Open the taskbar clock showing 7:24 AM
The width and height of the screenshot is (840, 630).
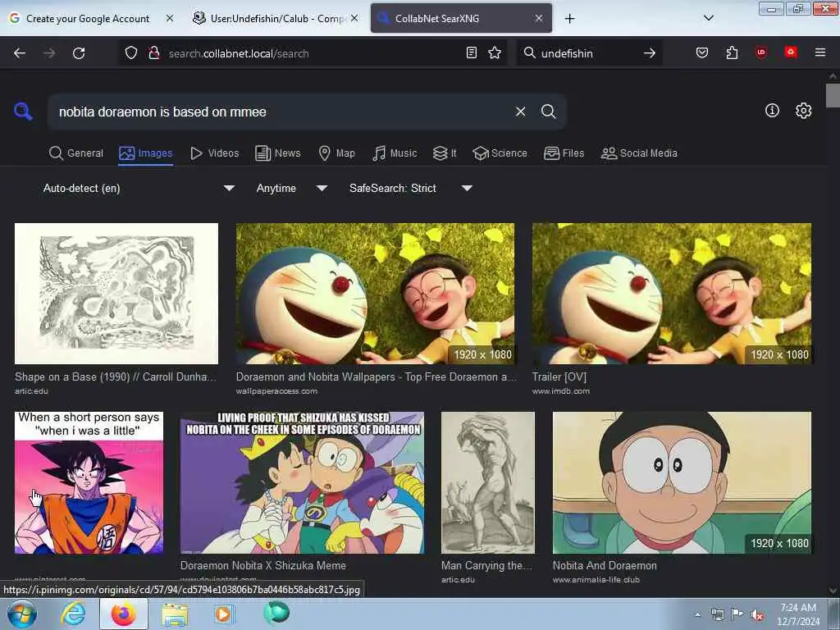pyautogui.click(x=797, y=614)
